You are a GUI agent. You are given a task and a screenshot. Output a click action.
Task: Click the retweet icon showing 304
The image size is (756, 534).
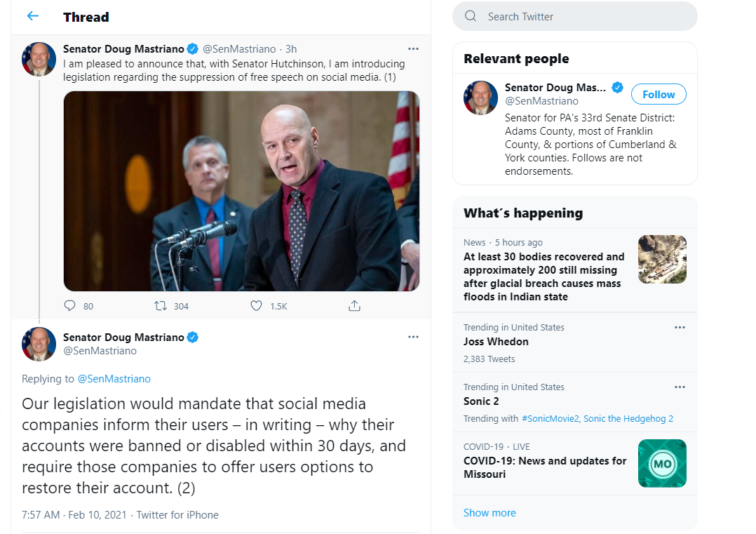coord(161,306)
